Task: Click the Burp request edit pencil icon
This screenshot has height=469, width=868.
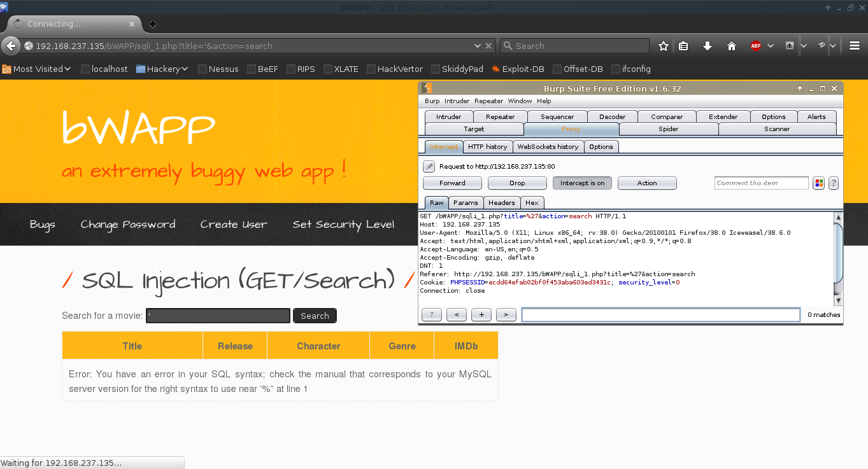Action: 429,167
